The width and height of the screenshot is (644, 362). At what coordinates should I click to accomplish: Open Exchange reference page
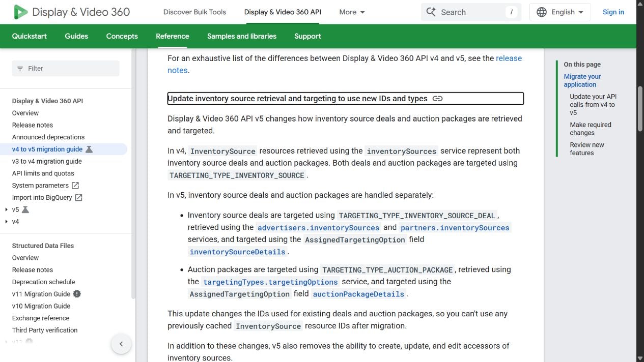(x=41, y=318)
